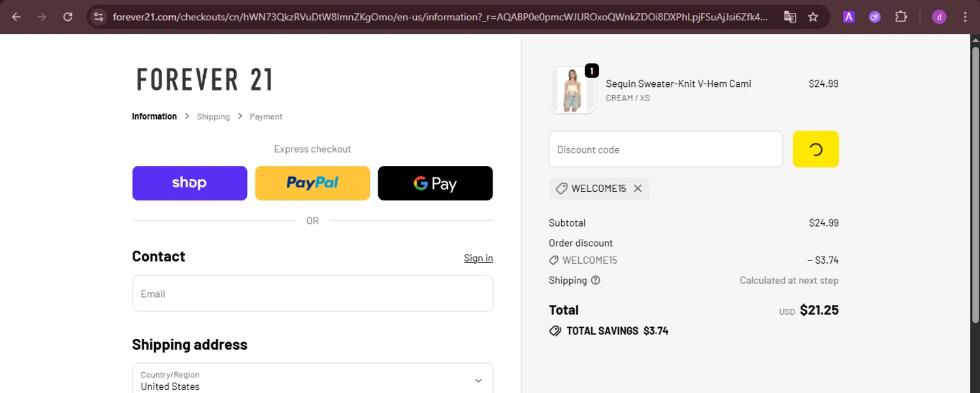
Task: Click the shipping help question icon
Action: coord(595,281)
